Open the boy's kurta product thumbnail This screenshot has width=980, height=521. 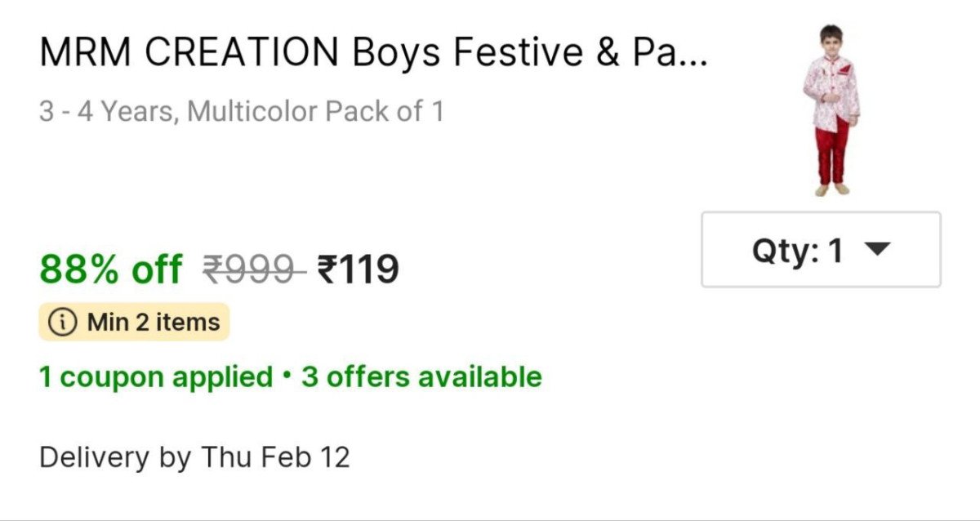coord(831,109)
